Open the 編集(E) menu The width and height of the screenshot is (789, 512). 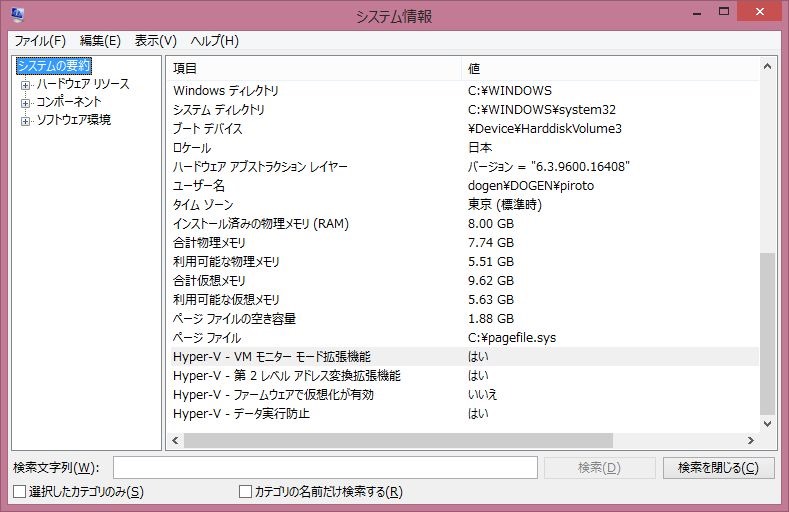click(x=100, y=41)
